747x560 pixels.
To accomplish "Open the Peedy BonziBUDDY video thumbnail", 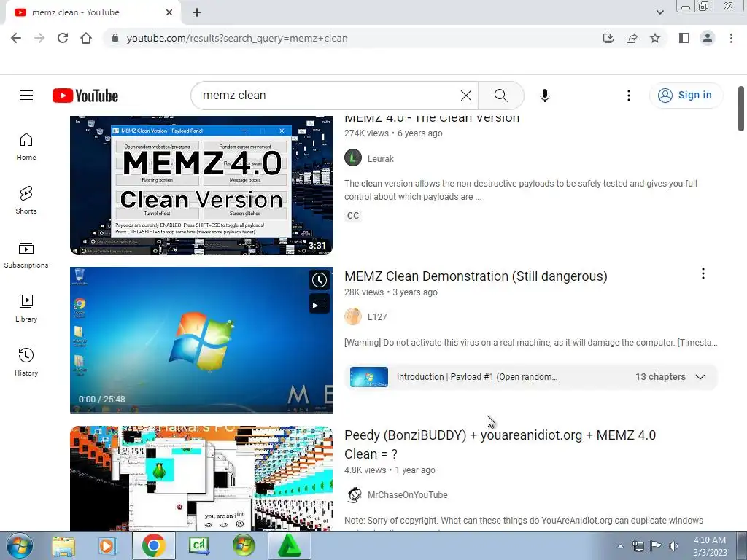I will coord(201,478).
